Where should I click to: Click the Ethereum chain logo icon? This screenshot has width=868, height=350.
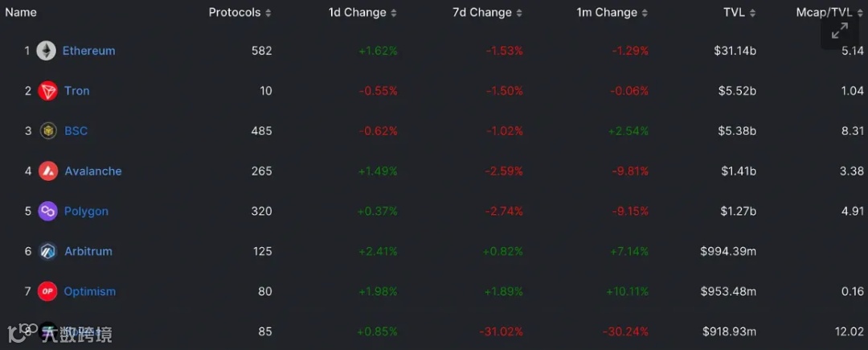(x=47, y=51)
